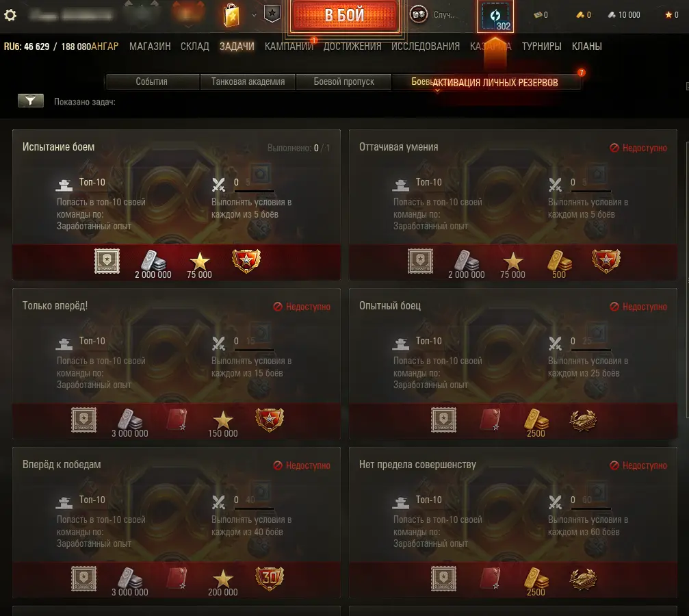Open the Боевой пропуск tab
This screenshot has width=689, height=616.
[343, 81]
